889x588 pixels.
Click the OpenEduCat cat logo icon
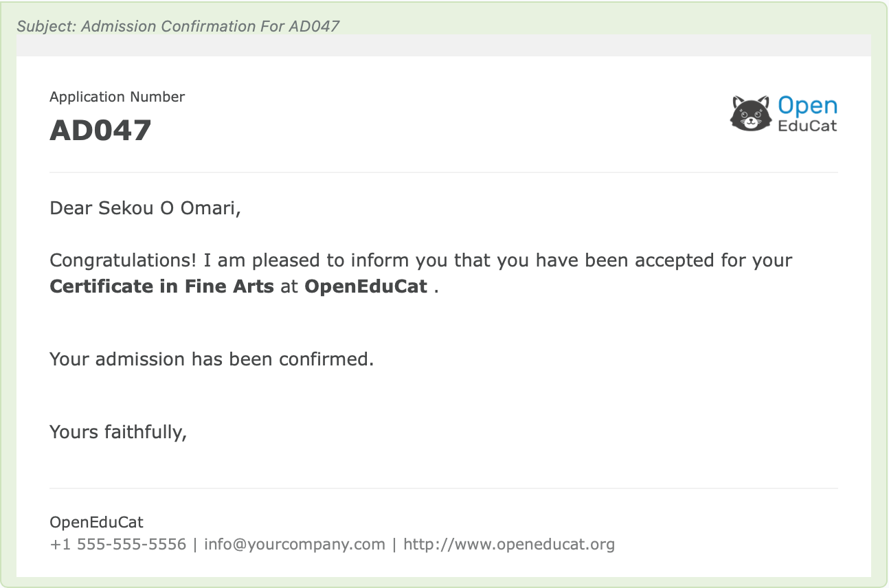pos(750,113)
